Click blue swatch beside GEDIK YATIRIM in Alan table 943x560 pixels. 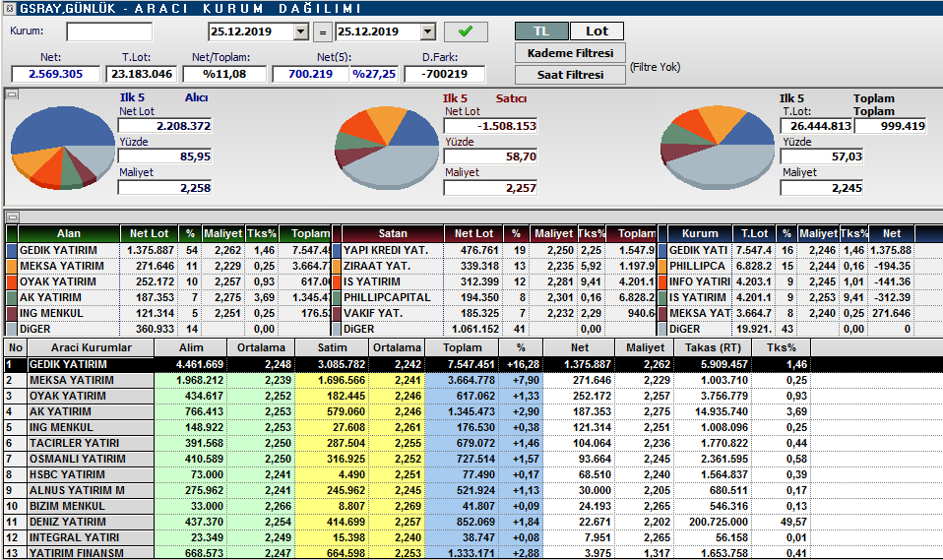12,250
